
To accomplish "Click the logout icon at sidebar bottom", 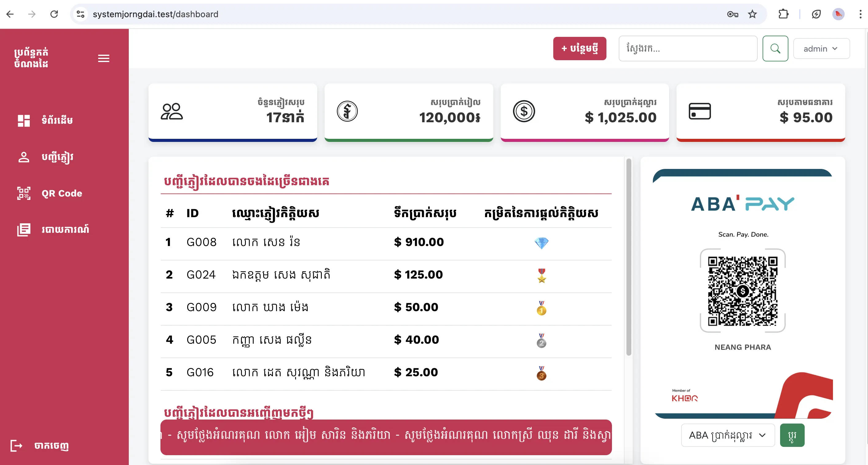I will point(16,445).
